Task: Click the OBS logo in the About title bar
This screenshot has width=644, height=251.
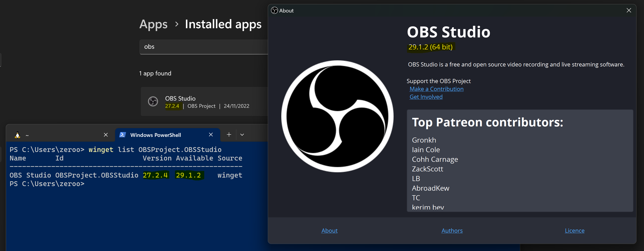Action: coord(274,10)
